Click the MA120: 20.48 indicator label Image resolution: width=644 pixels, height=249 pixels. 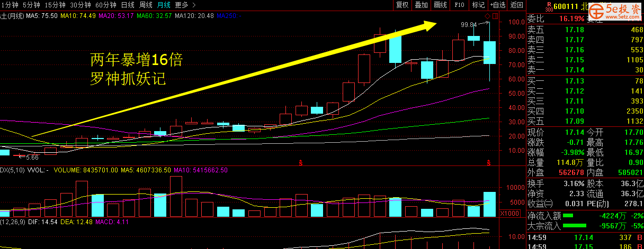[194, 16]
